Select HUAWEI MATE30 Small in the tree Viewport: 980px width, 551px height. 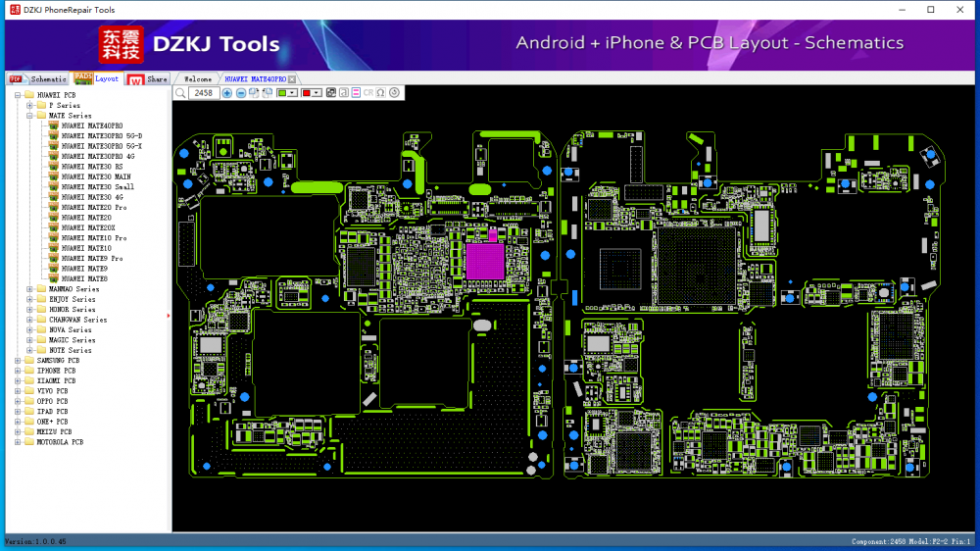97,187
